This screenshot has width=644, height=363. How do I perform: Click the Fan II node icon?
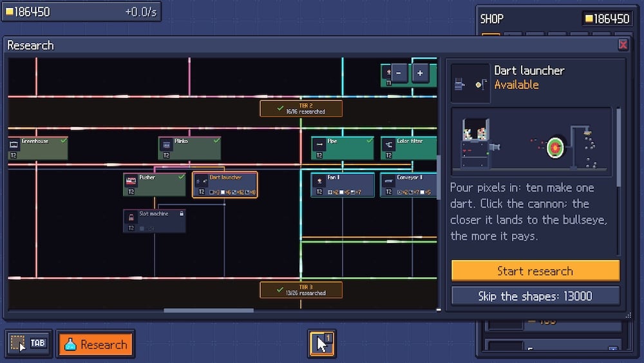coord(319,181)
